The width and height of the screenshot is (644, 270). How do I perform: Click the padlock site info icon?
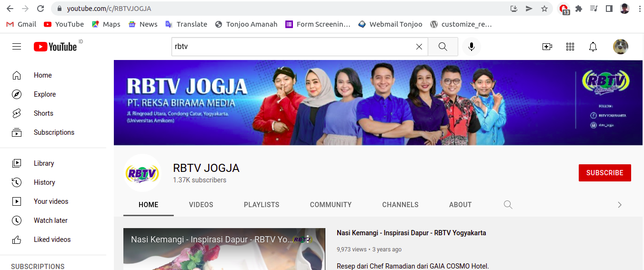tap(60, 9)
